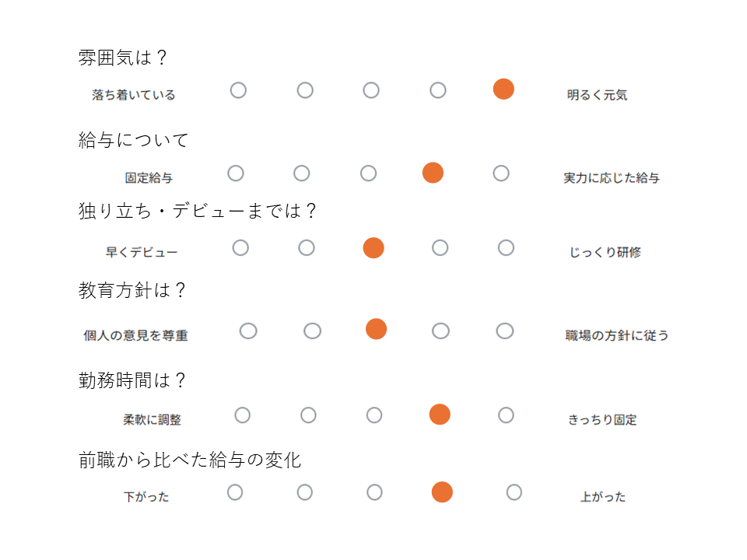Select the filled orange radio in the 給与について row

tap(433, 173)
